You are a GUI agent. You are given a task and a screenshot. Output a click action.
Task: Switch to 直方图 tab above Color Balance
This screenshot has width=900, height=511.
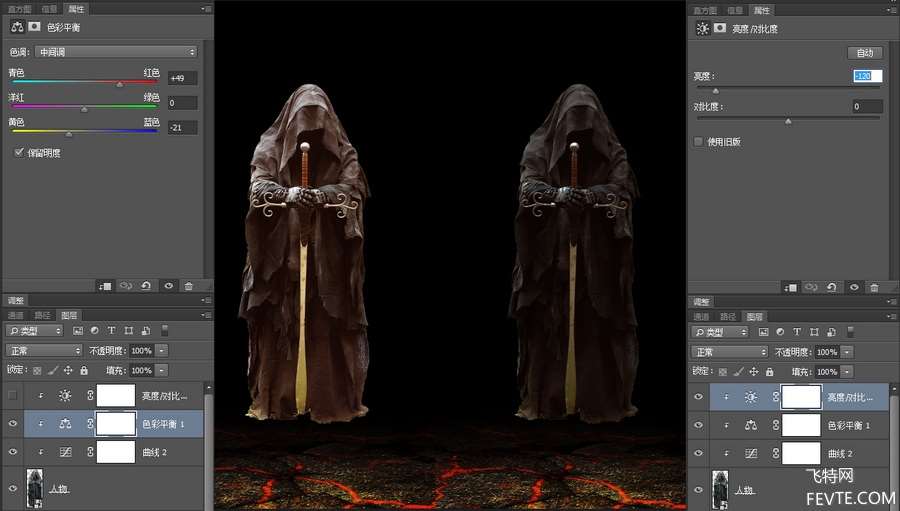(20, 9)
